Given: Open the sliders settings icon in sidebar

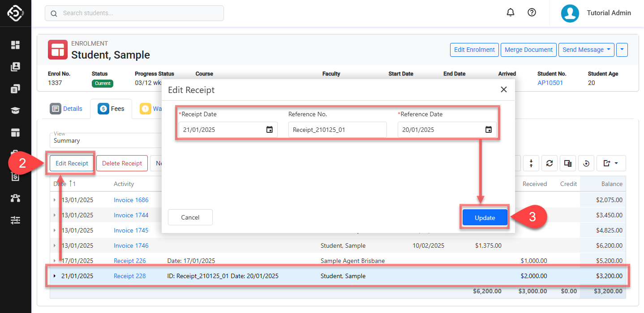Looking at the screenshot, I should [x=16, y=220].
